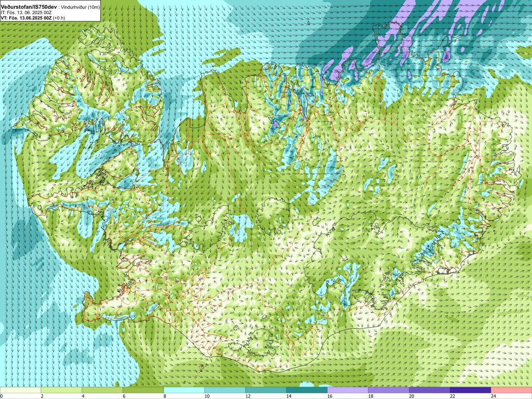Screen dimensions: 532x399
Task: Select the medium purple 18–20 legend swatch
Action: click(x=389, y=390)
